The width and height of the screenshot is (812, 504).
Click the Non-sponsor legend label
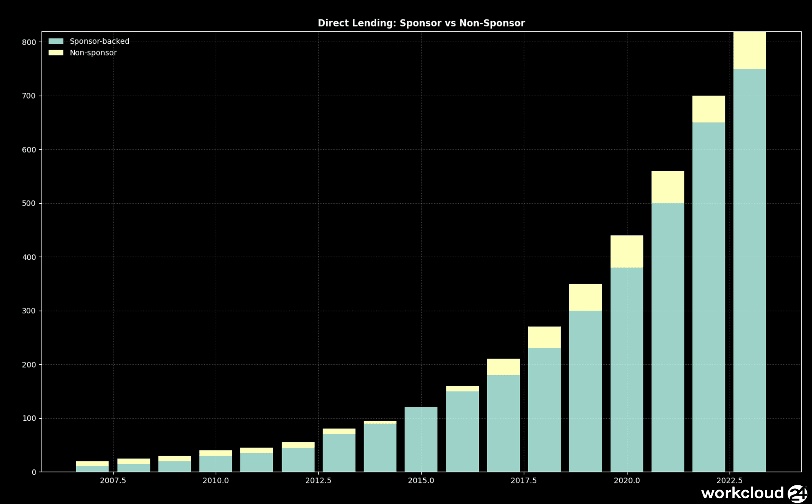[x=93, y=53]
